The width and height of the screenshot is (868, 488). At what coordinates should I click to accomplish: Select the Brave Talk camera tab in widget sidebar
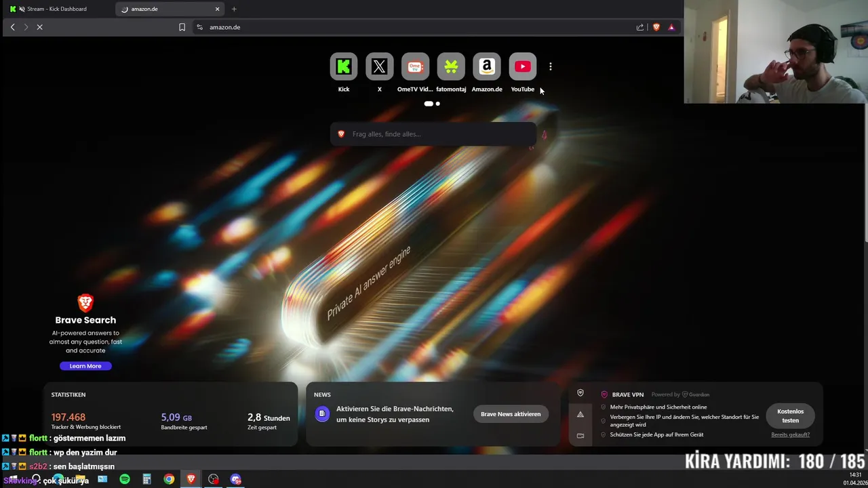pyautogui.click(x=580, y=436)
